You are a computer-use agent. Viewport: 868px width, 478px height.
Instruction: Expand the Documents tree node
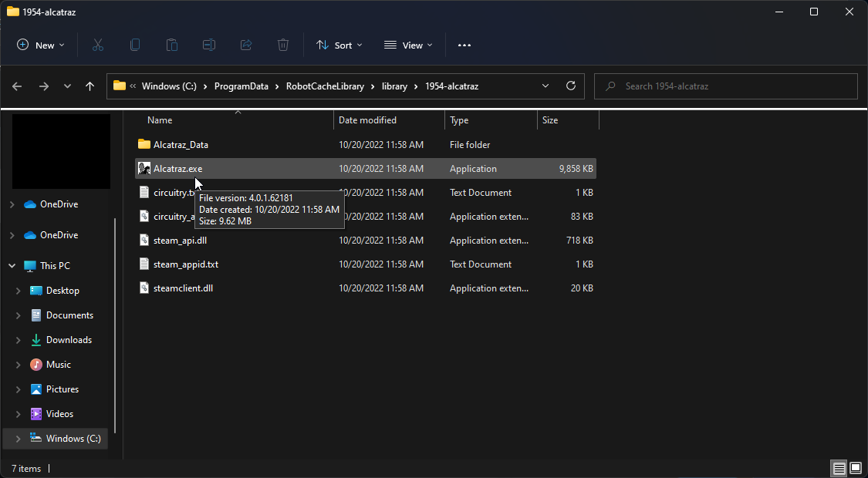19,315
